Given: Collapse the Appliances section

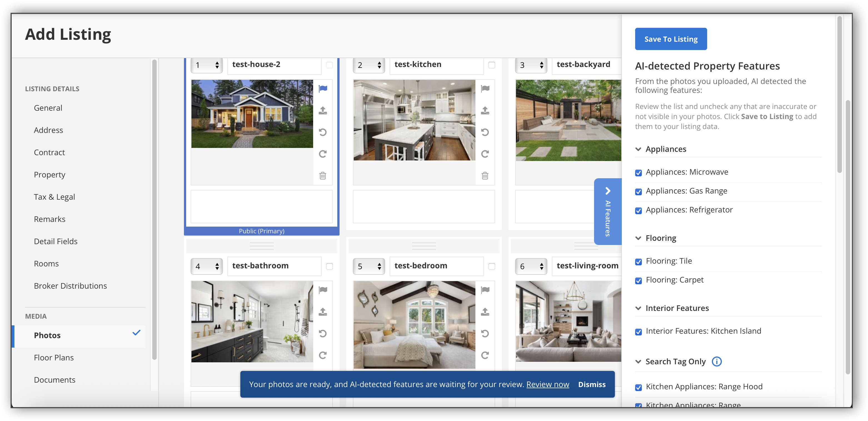Looking at the screenshot, I should tap(638, 149).
